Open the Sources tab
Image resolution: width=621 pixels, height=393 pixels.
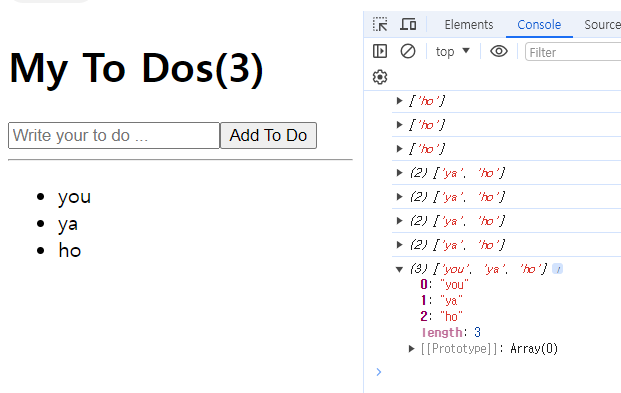pos(602,25)
